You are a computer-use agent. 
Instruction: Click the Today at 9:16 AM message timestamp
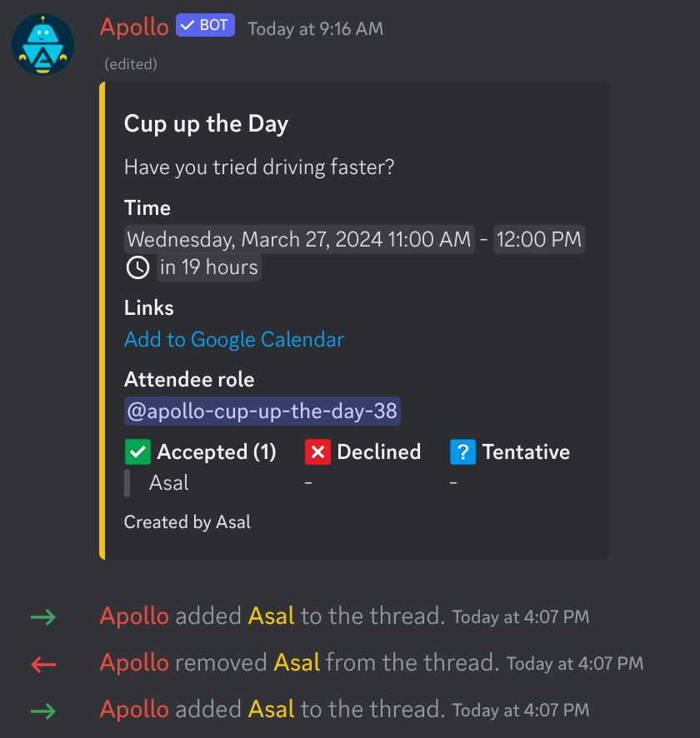[315, 28]
